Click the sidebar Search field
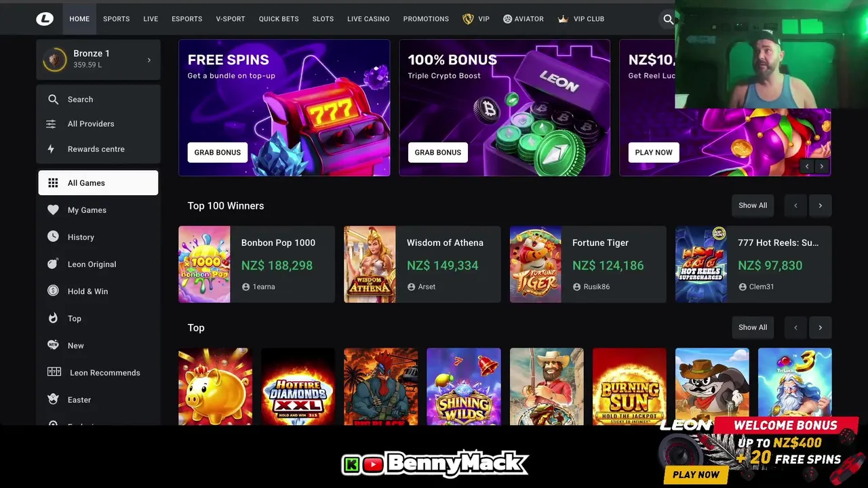Screen dimensions: 868x488 [x=98, y=100]
